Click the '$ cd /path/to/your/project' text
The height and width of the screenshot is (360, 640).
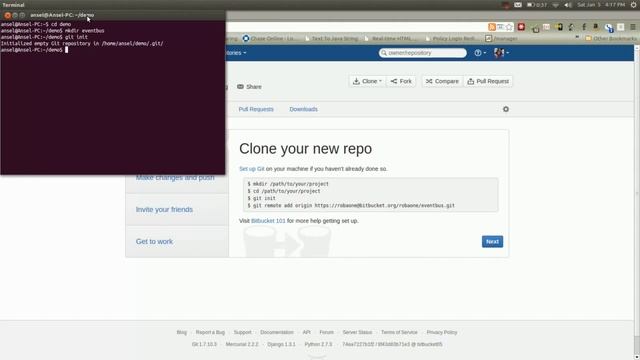(x=284, y=191)
